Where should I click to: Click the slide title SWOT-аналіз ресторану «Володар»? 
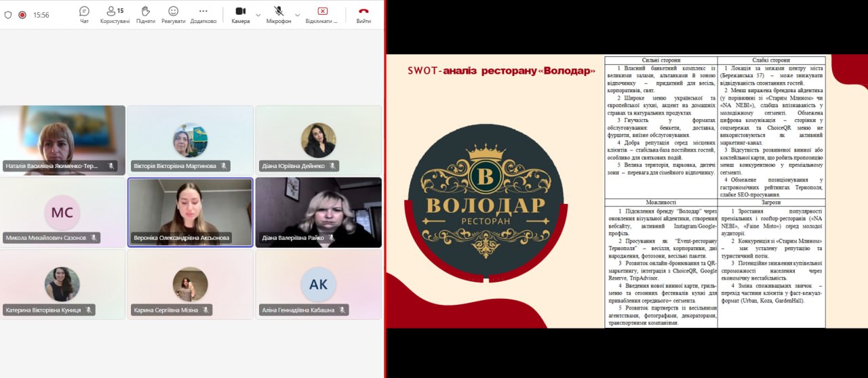[501, 71]
